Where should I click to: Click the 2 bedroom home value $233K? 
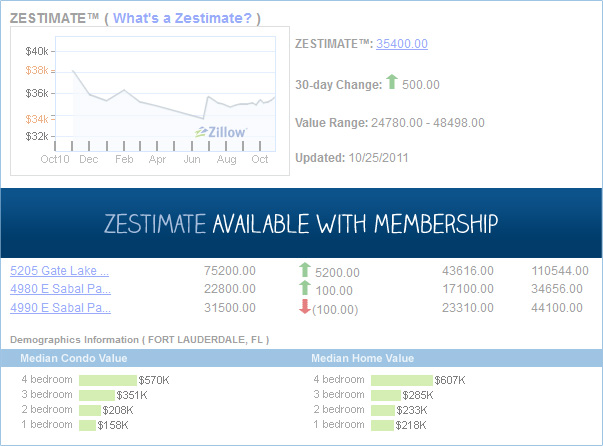click(x=412, y=410)
